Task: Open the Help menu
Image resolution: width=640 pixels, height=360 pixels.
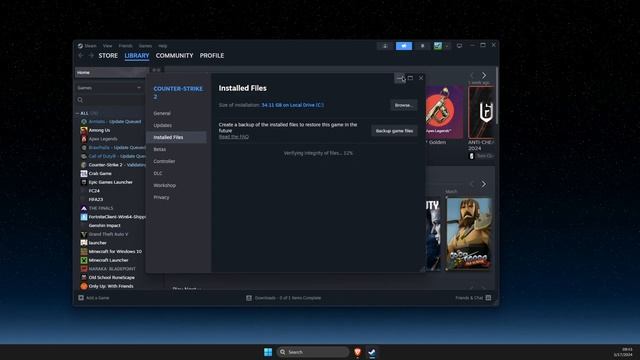Action: pos(162,46)
